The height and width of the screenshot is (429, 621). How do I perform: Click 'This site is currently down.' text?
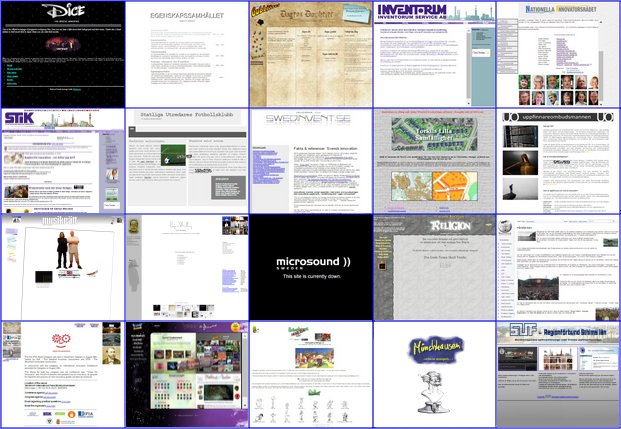(312, 276)
